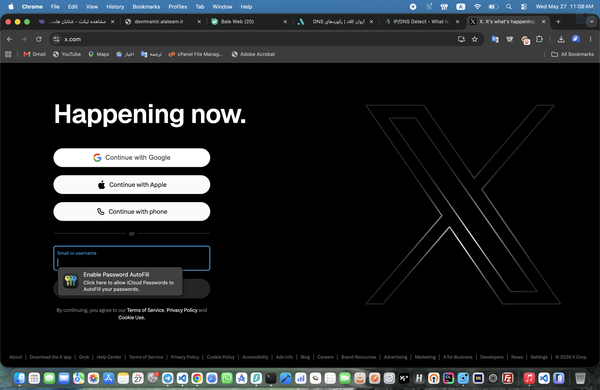
Task: Expand the tab search dropdown arrow
Action: [x=592, y=22]
